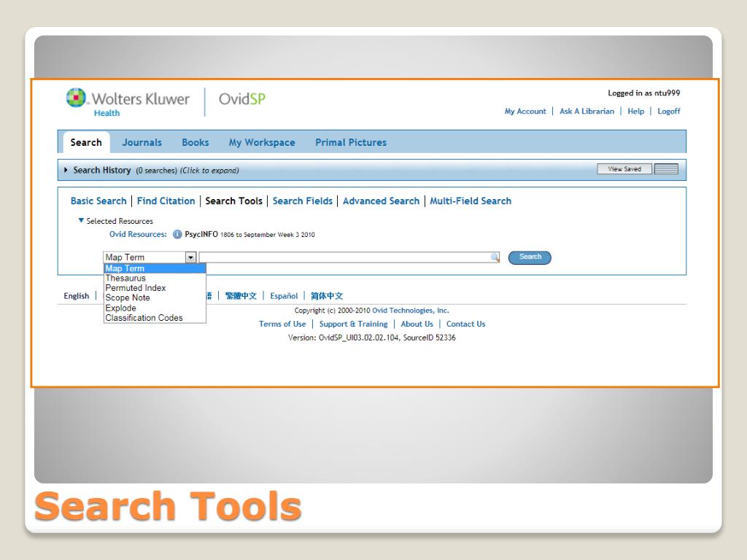
Task: Select Map Term in dropdown list
Action: pos(155,268)
